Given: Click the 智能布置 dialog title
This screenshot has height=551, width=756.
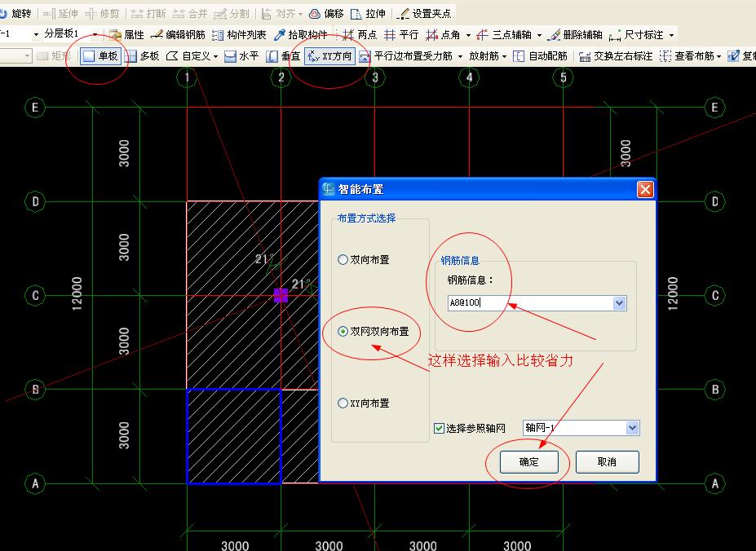Looking at the screenshot, I should (x=360, y=189).
